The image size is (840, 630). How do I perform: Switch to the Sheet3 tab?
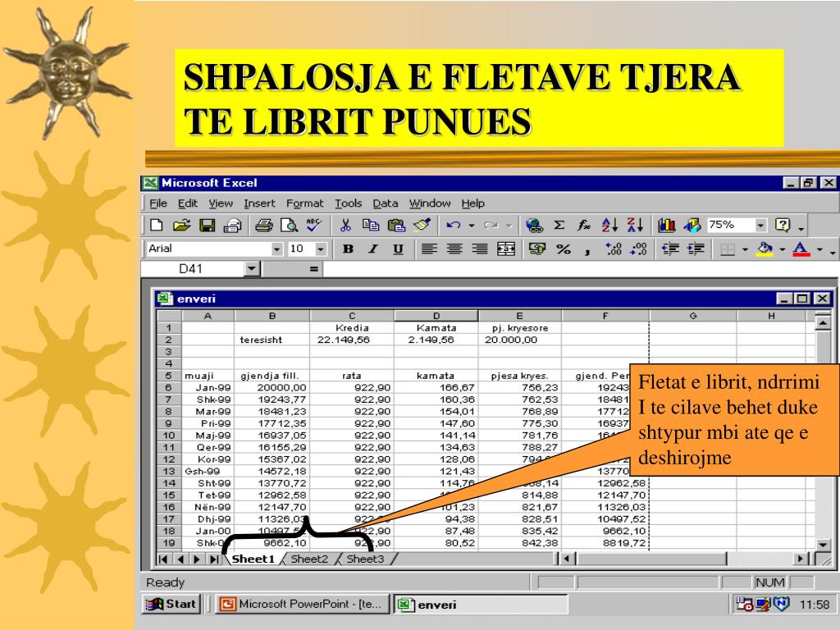pyautogui.click(x=365, y=559)
